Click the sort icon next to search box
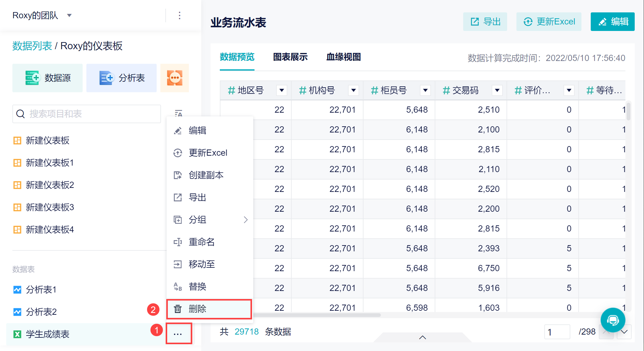644x351 pixels. click(178, 114)
